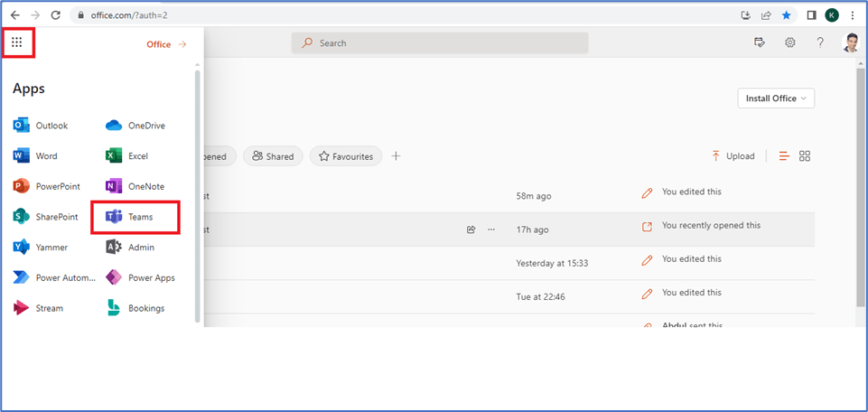Image resolution: width=868 pixels, height=412 pixels.
Task: Open account profile picture menu
Action: [x=850, y=42]
